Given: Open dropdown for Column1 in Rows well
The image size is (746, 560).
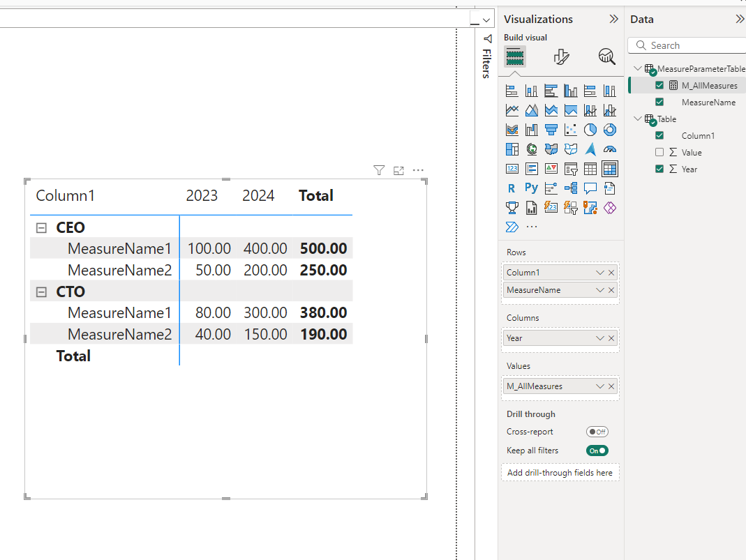Looking at the screenshot, I should point(600,273).
